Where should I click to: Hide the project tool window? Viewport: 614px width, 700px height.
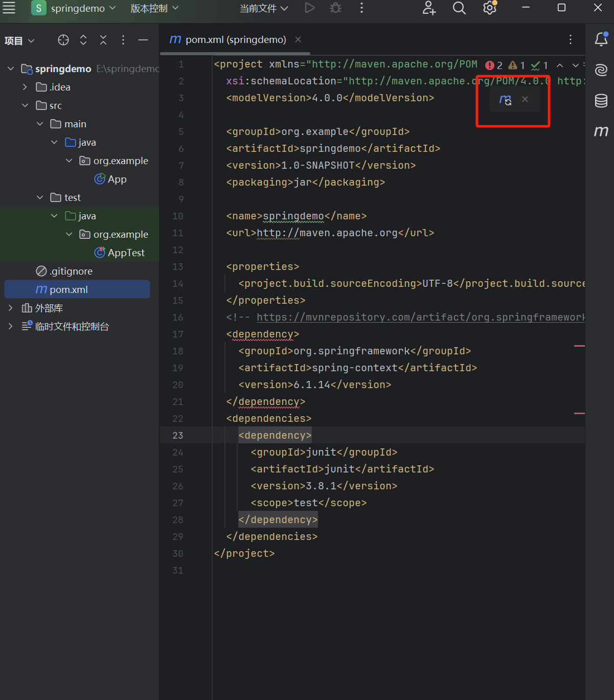click(x=143, y=40)
